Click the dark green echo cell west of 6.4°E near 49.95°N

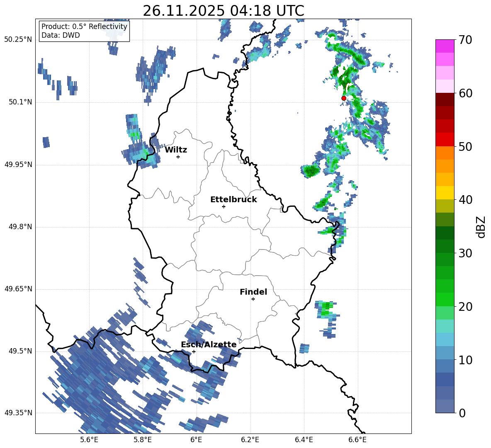[311, 171]
